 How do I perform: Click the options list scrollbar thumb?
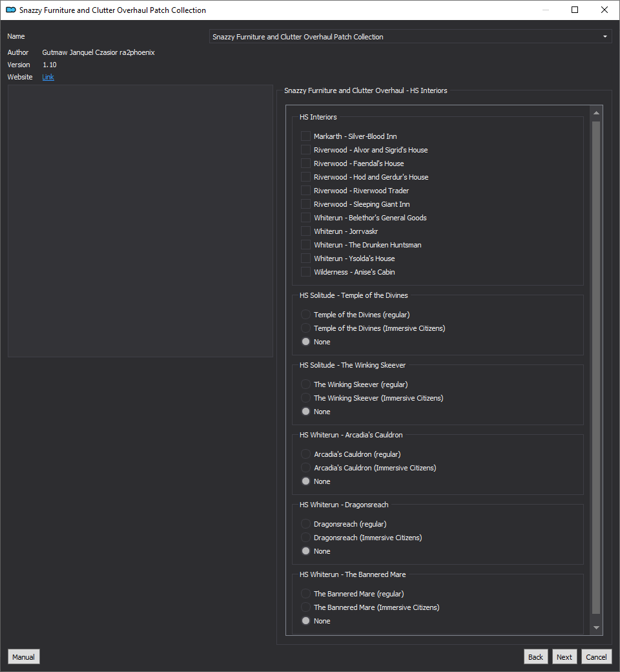click(596, 368)
